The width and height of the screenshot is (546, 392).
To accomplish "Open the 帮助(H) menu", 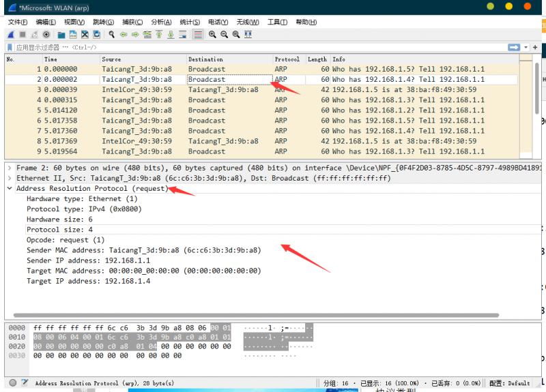I will tap(306, 22).
